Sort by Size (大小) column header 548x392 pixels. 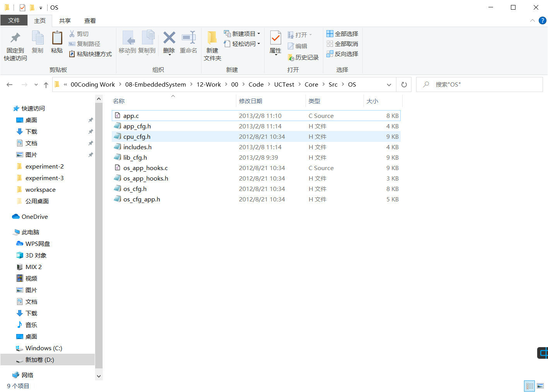(383, 101)
